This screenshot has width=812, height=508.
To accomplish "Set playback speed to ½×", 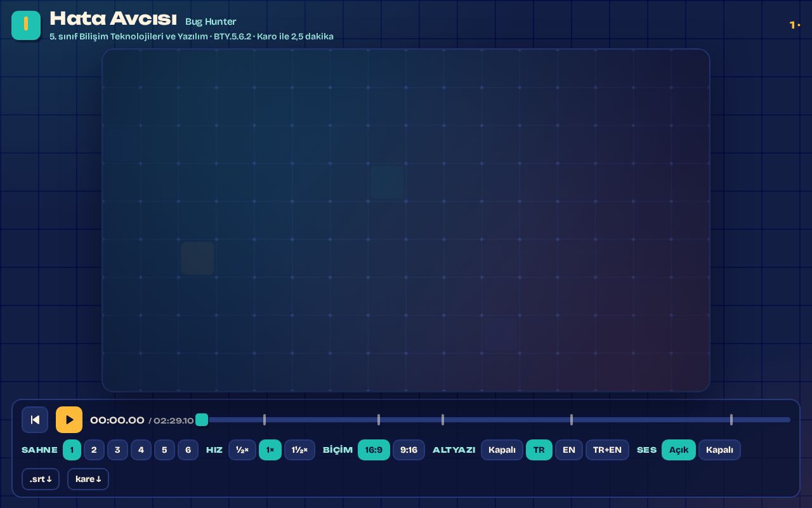I will pyautogui.click(x=242, y=450).
